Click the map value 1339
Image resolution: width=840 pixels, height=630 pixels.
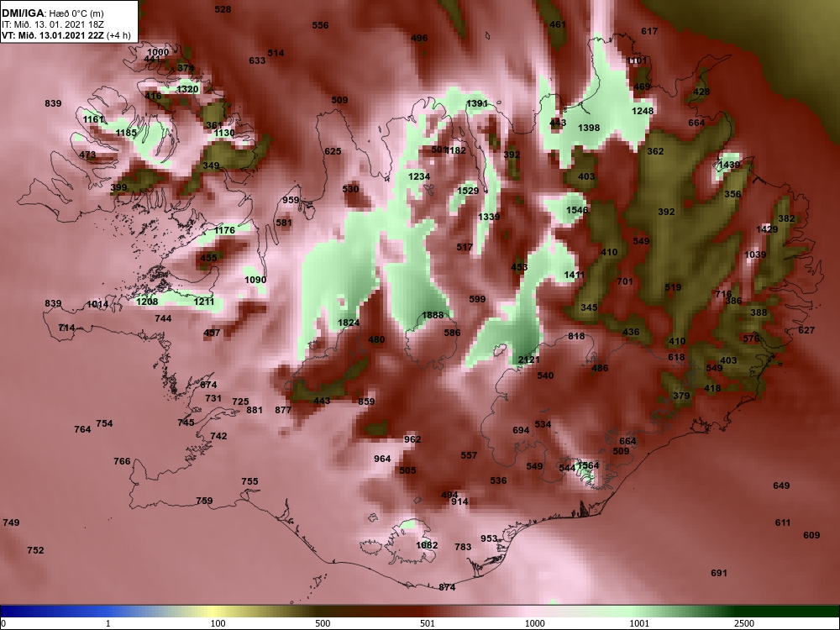tap(489, 217)
